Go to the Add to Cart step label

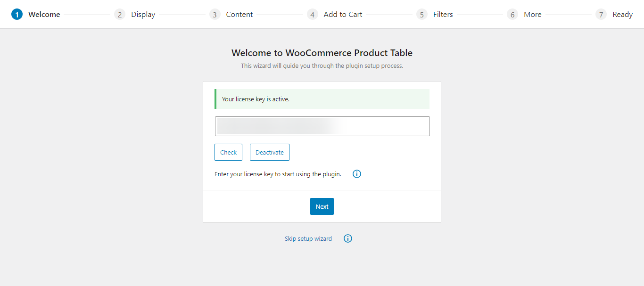coord(343,15)
